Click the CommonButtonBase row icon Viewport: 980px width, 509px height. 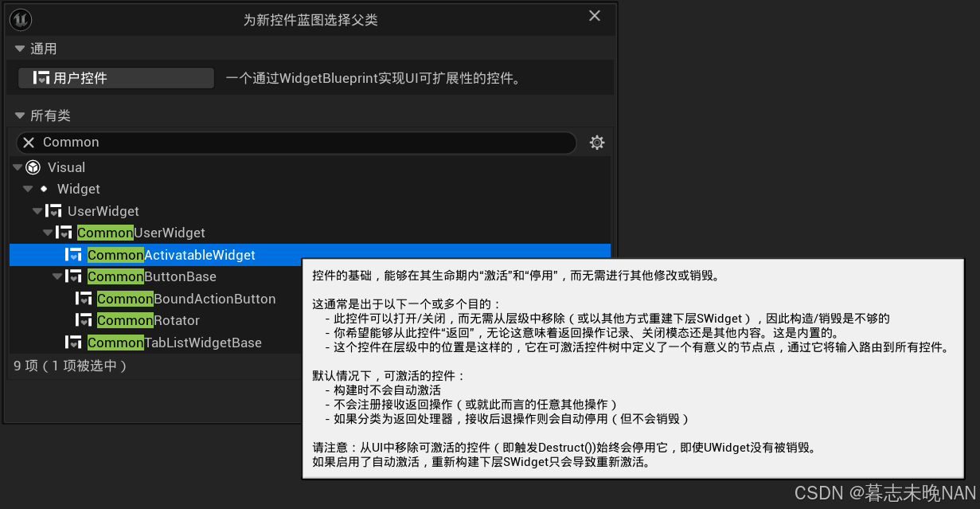[74, 276]
